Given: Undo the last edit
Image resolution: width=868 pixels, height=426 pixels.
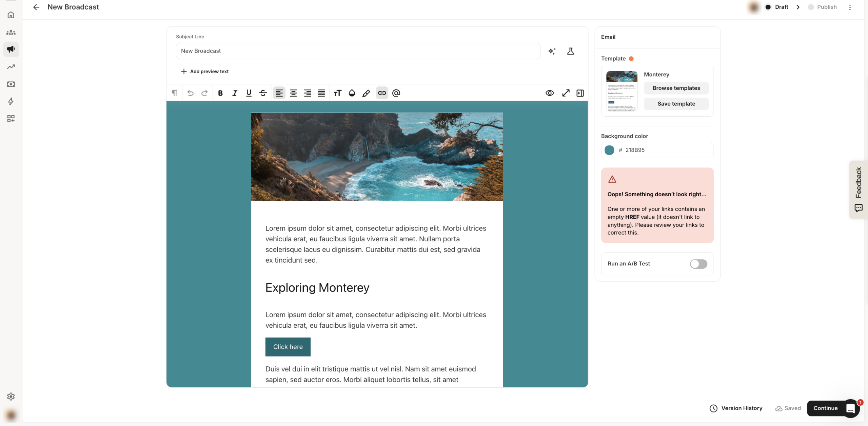Looking at the screenshot, I should tap(190, 93).
